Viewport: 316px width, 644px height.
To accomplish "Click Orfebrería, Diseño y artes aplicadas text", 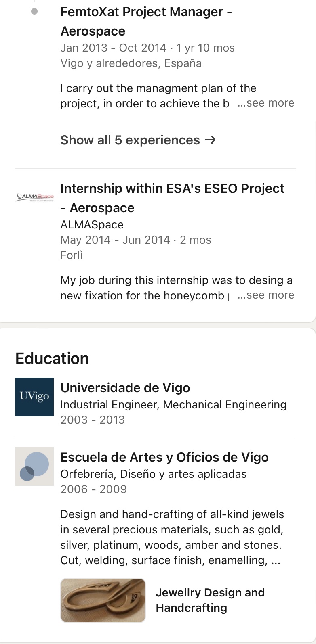I will coord(153,474).
